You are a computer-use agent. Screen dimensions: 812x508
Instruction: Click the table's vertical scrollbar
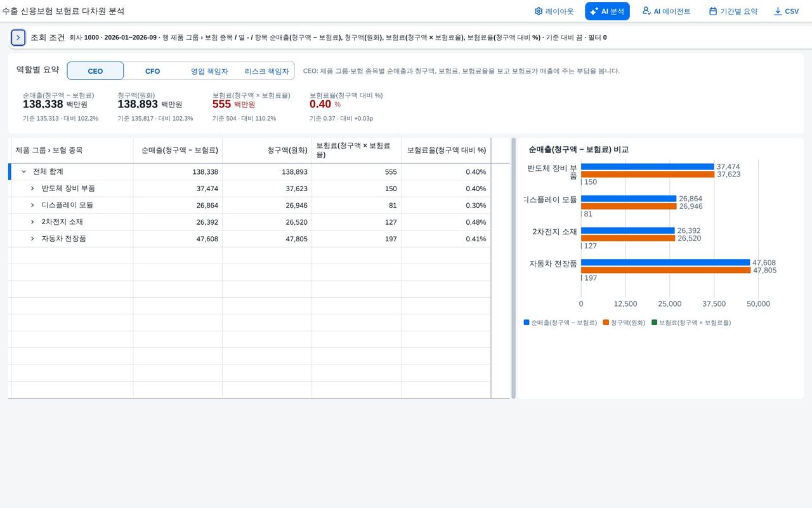[513, 268]
